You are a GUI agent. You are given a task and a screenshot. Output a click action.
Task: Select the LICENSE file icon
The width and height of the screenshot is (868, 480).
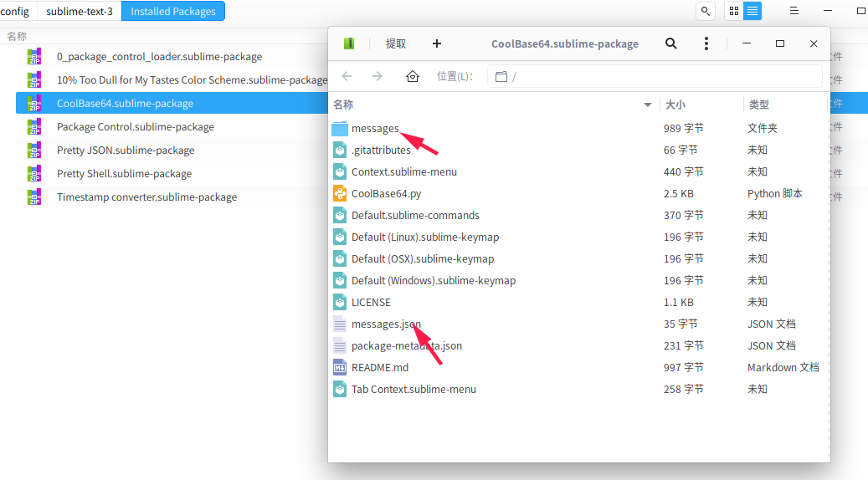pos(340,303)
